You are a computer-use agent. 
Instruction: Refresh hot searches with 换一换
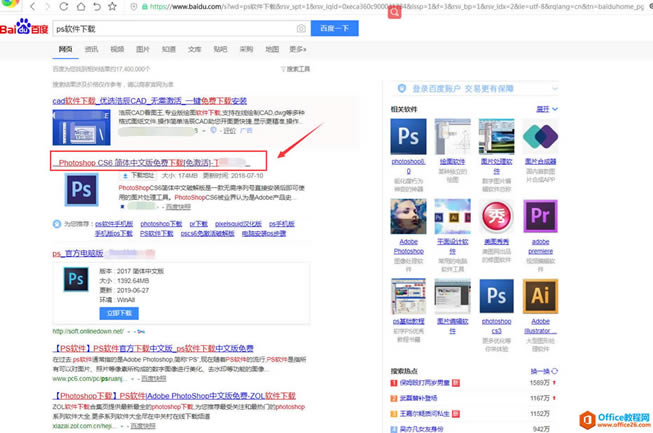point(544,371)
